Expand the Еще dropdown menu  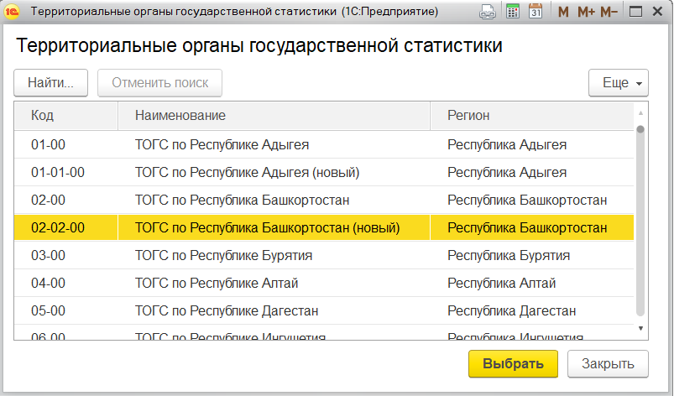point(619,83)
